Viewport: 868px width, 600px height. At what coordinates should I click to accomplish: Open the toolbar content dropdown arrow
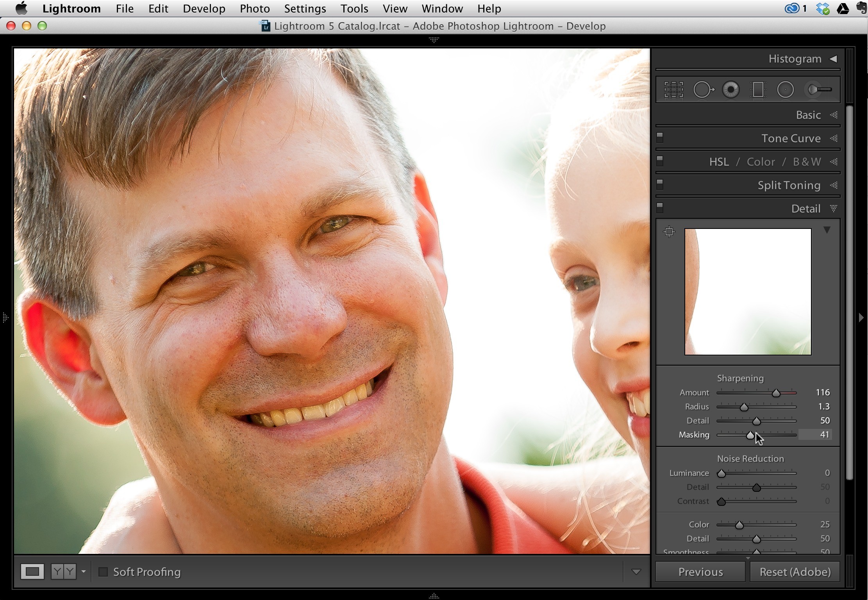pos(636,572)
